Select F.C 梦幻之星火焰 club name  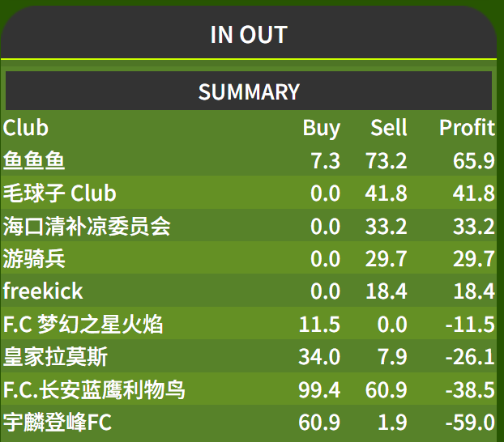[x=83, y=324]
